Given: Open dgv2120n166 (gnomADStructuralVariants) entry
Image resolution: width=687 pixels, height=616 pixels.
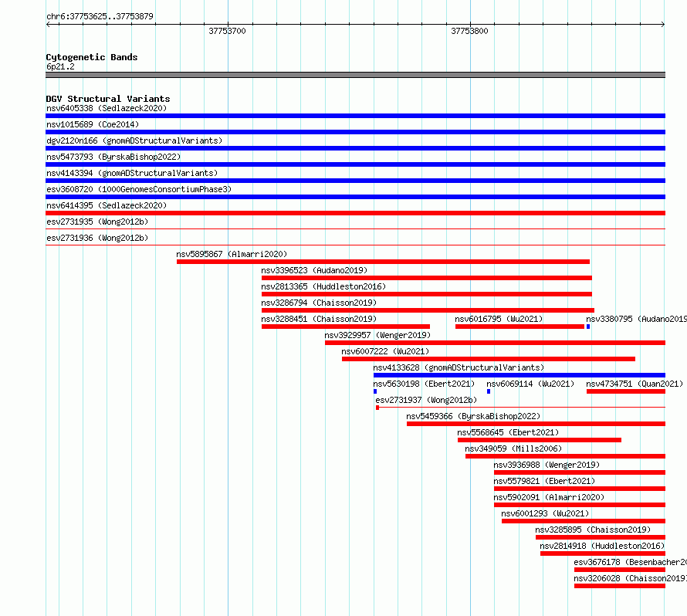Looking at the screenshot, I should [134, 140].
